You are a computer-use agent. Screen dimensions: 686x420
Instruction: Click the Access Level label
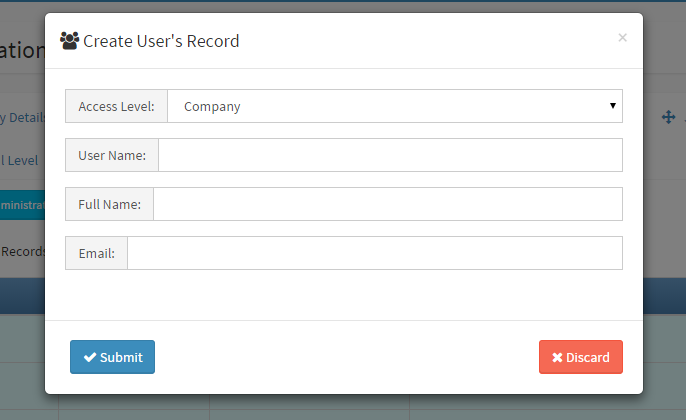pyautogui.click(x=116, y=106)
